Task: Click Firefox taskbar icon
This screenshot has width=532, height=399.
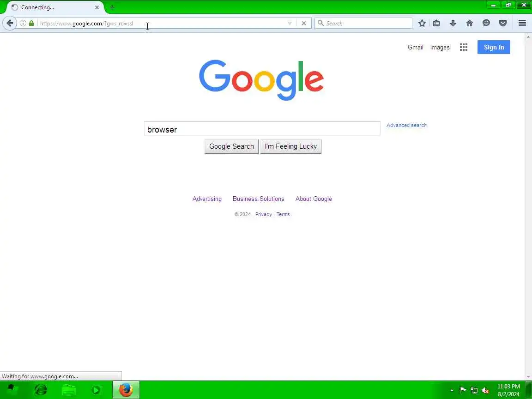Action: point(126,390)
